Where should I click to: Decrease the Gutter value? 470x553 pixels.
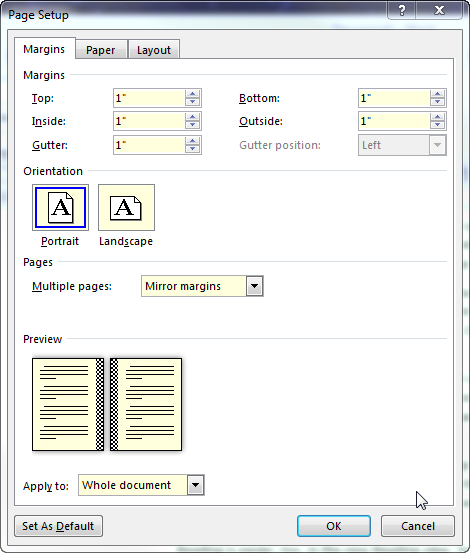pyautogui.click(x=192, y=149)
